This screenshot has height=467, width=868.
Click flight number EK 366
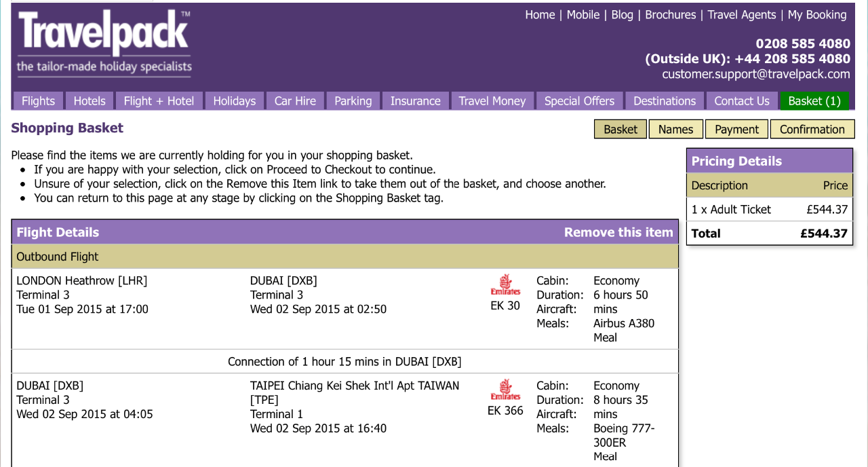[x=505, y=411]
